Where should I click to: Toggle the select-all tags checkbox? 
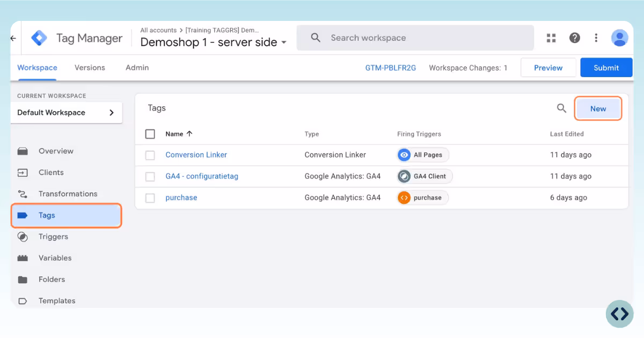150,134
